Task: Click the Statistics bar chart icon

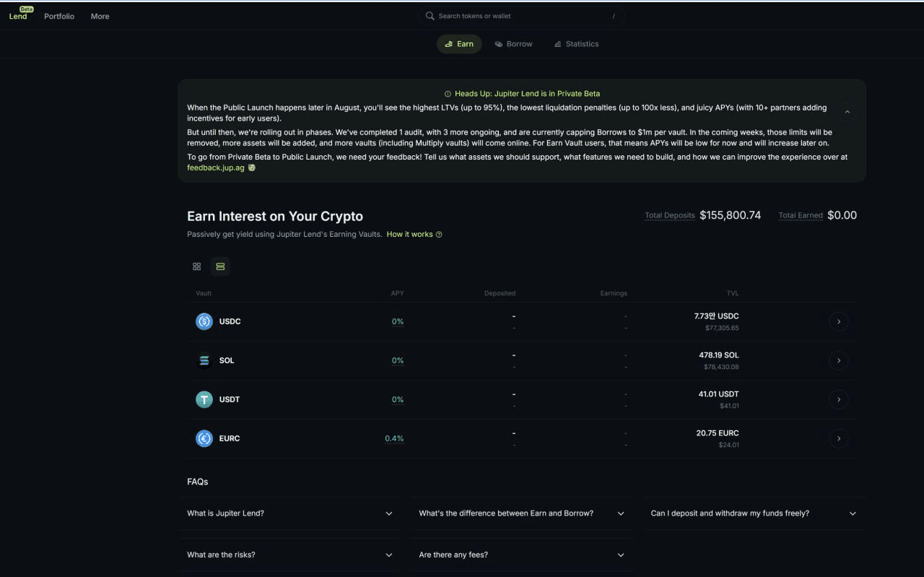Action: [x=558, y=44]
